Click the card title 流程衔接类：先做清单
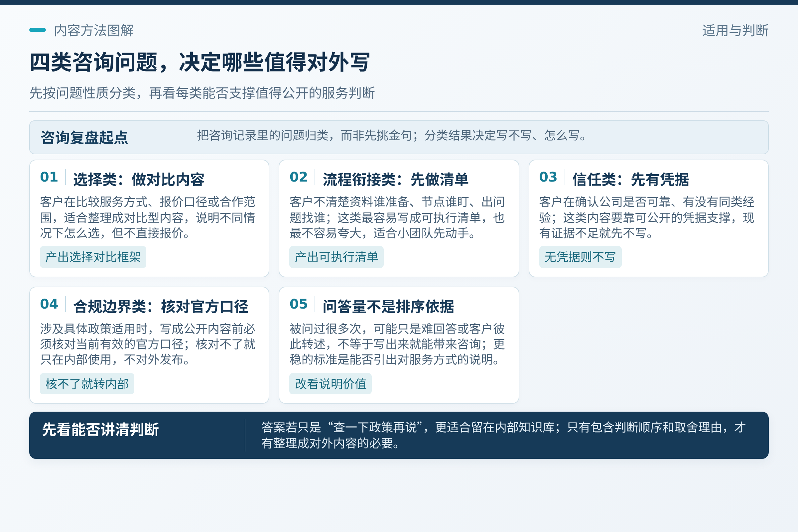 coord(395,180)
